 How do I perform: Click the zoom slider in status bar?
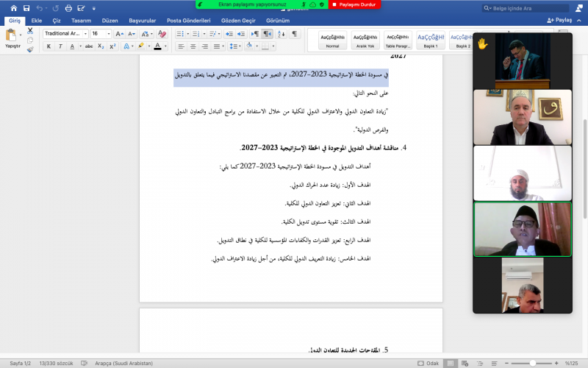[532, 363]
